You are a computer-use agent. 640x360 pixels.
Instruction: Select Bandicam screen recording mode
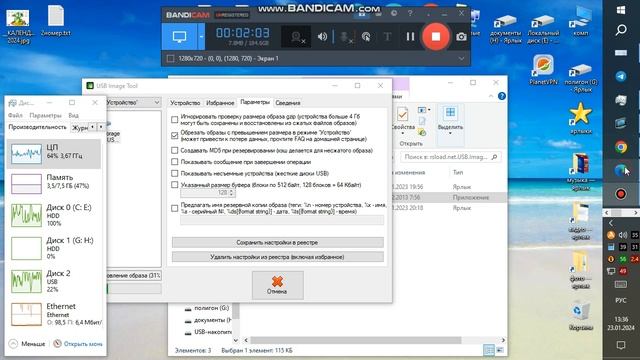pyautogui.click(x=180, y=37)
